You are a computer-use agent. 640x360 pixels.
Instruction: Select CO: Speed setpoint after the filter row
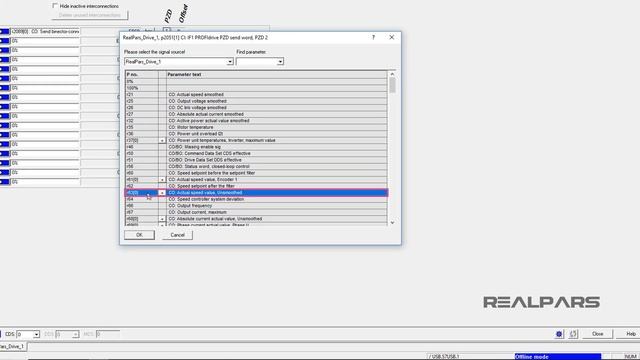coord(256,186)
